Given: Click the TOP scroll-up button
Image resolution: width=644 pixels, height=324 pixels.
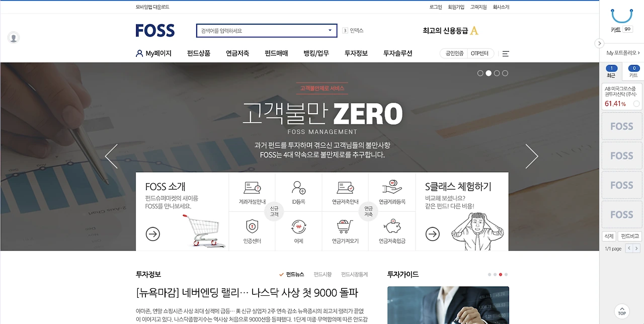Looking at the screenshot, I should pyautogui.click(x=622, y=311).
